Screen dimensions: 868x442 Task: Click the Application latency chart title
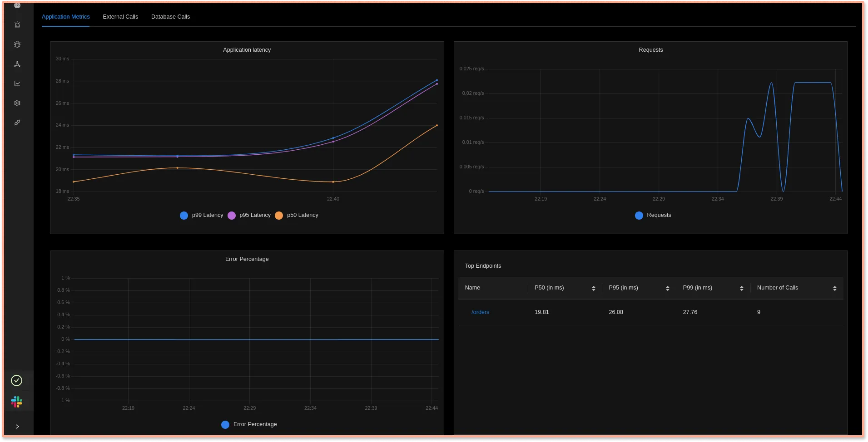[247, 50]
